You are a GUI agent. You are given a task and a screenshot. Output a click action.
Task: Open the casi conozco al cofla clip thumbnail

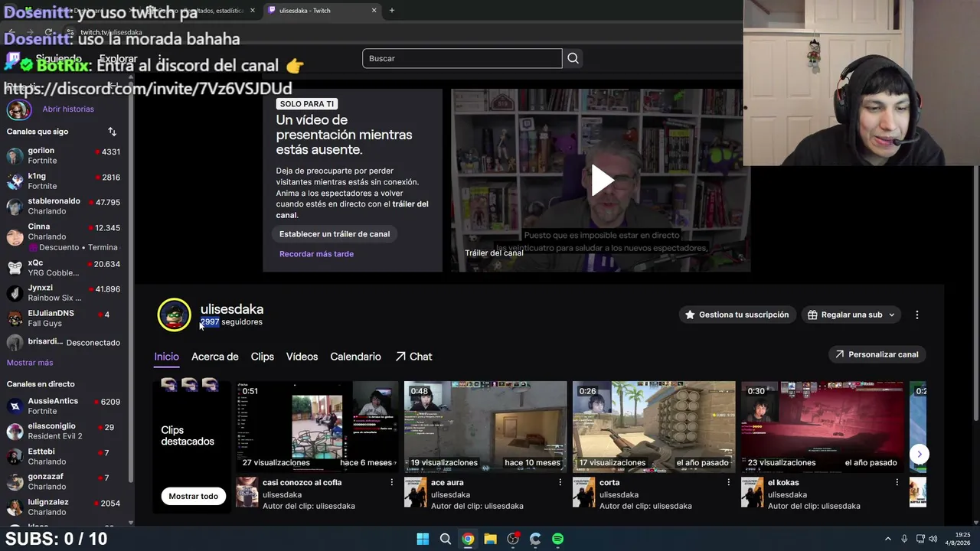317,426
